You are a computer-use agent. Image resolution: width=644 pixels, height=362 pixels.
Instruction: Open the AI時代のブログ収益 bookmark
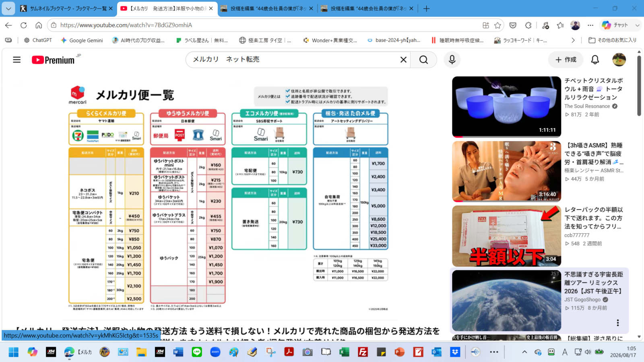pyautogui.click(x=138, y=40)
